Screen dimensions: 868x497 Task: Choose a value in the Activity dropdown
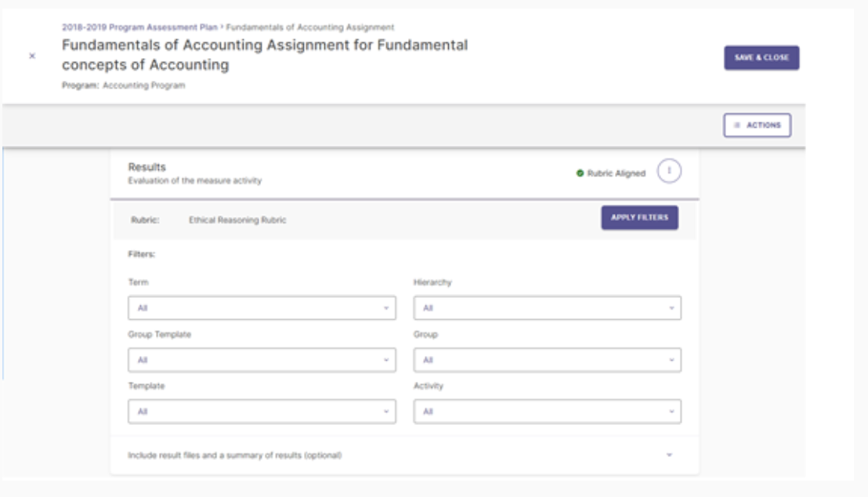pyautogui.click(x=547, y=412)
